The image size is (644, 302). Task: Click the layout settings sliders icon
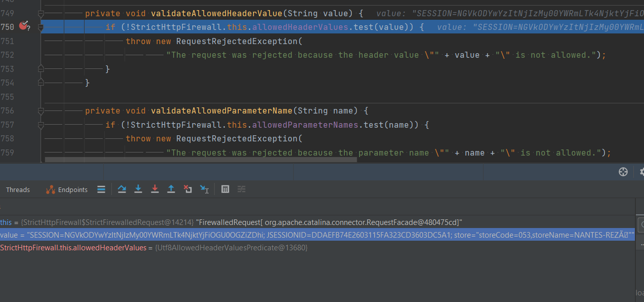click(x=241, y=188)
